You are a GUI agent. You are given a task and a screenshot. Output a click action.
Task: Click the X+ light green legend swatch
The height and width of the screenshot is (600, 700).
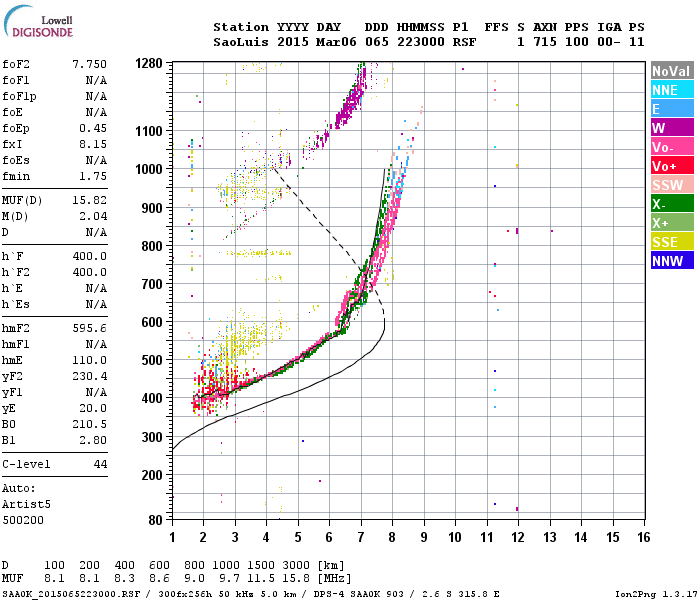[x=672, y=223]
